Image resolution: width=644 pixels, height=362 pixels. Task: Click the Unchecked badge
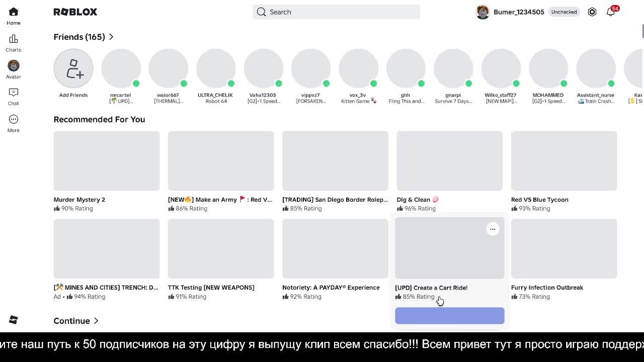tap(563, 12)
